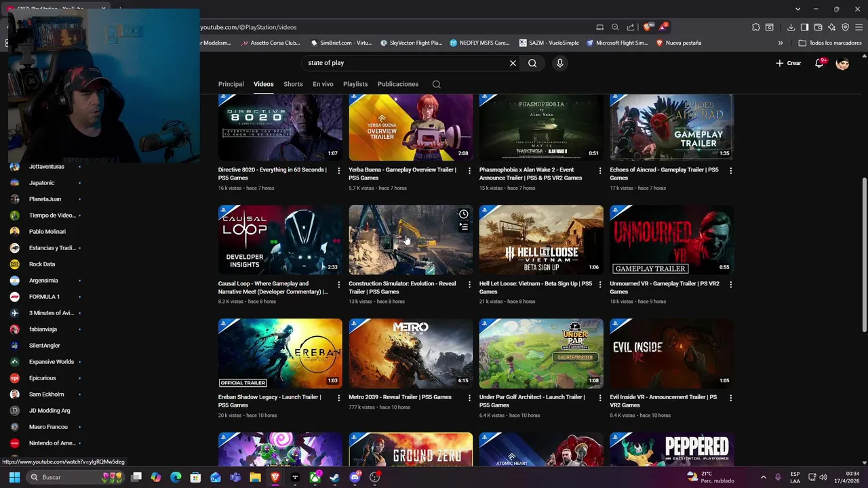868x488 pixels.
Task: Open options menu for Causal Loop video
Action: tap(339, 285)
